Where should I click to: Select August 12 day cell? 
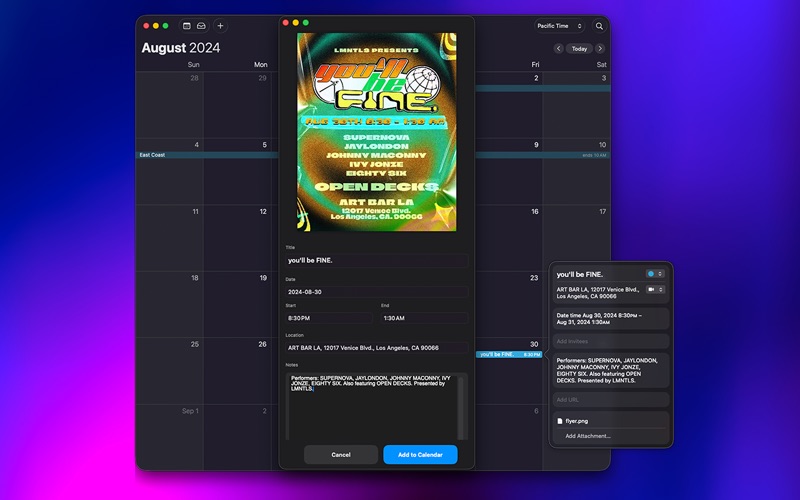[238, 238]
